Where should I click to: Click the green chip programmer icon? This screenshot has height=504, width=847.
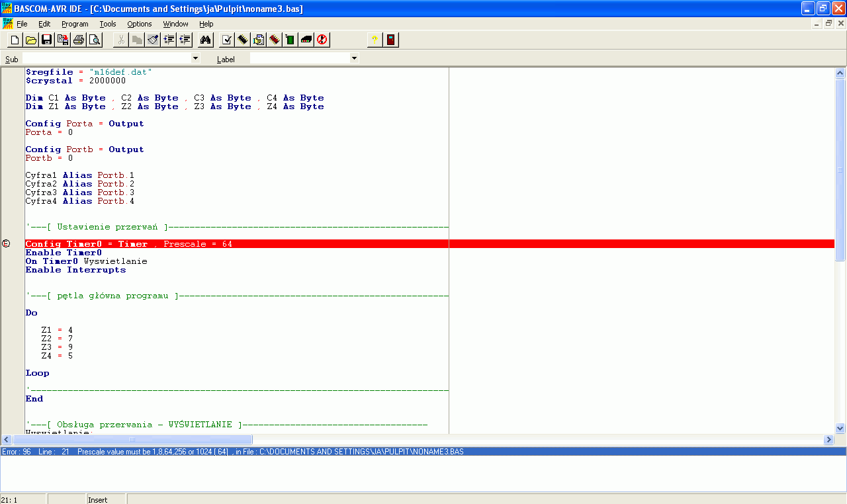pos(290,40)
